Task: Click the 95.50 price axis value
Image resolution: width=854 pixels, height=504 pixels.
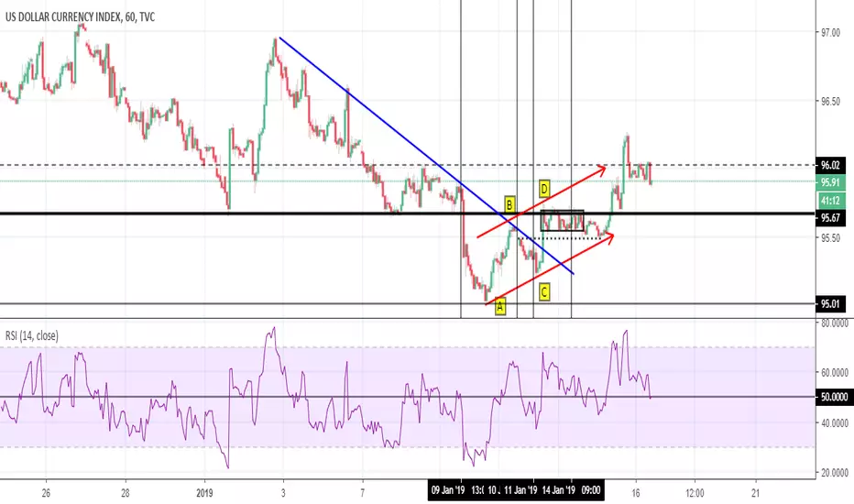Action: [x=830, y=238]
